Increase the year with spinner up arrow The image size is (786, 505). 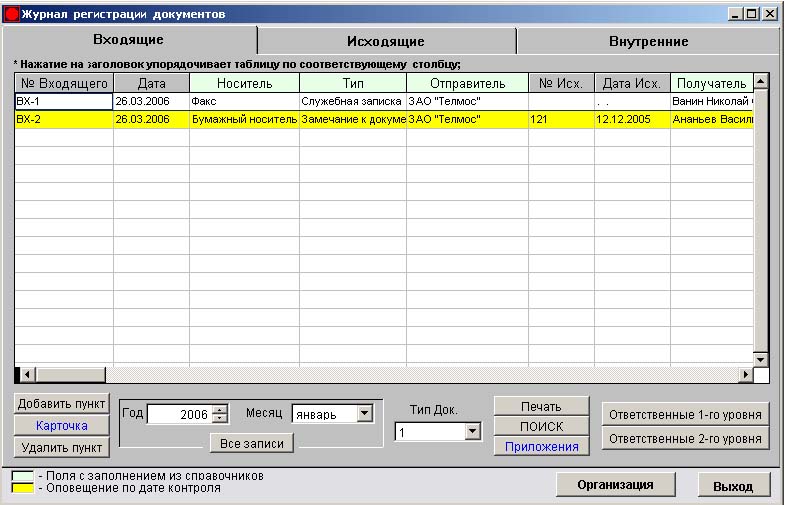[x=221, y=409]
